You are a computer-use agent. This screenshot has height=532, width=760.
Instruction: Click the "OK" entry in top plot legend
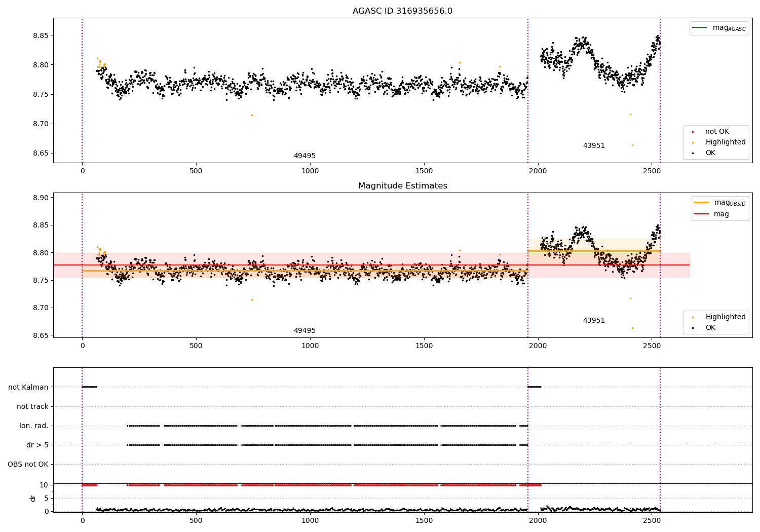pos(710,153)
